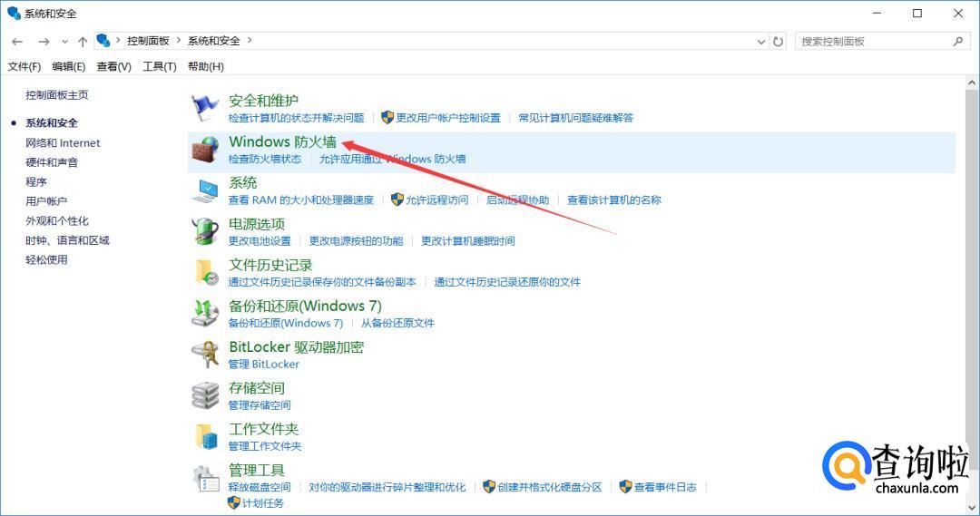The width and height of the screenshot is (980, 516).
Task: Expand chevron before 控制面板 in breadcrumb
Action: point(117,41)
